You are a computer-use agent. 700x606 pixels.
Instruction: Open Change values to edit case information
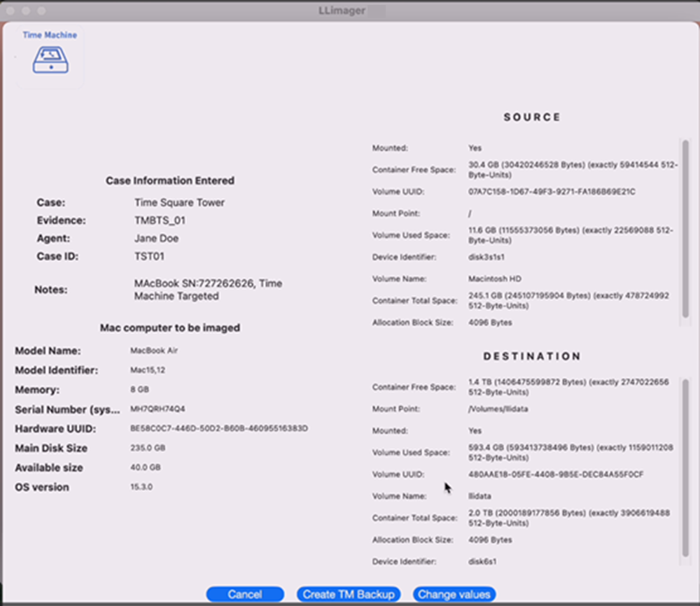454,593
